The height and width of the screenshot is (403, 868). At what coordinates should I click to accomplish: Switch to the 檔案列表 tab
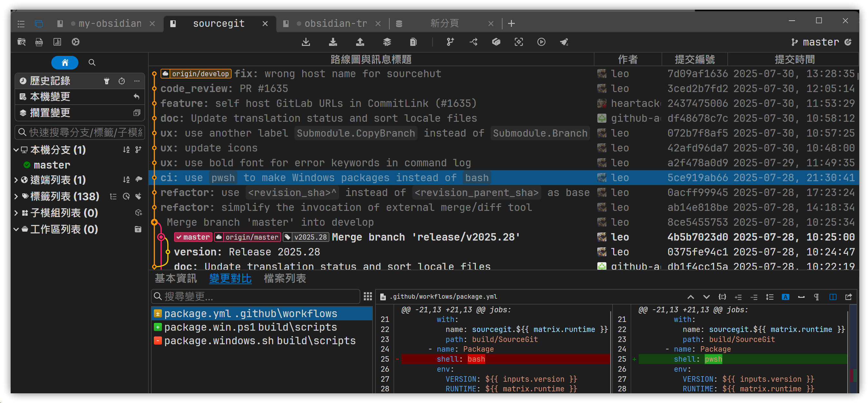click(285, 279)
